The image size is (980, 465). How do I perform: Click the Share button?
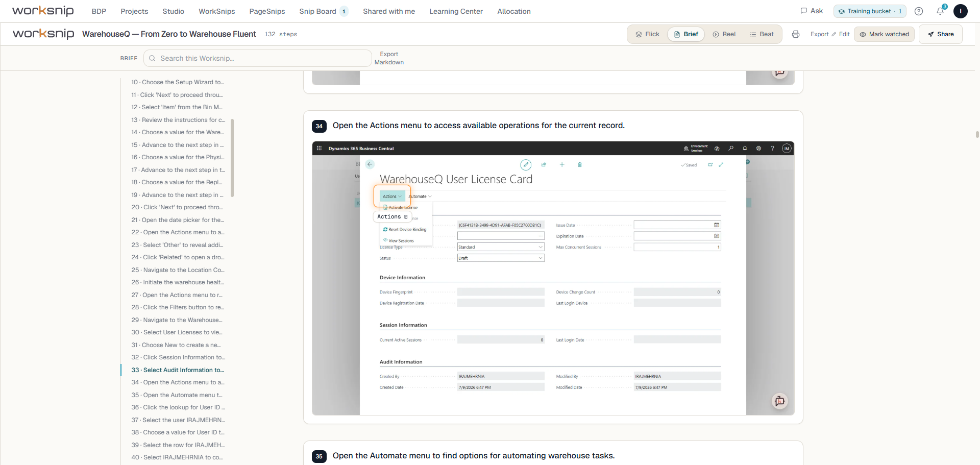coord(941,34)
